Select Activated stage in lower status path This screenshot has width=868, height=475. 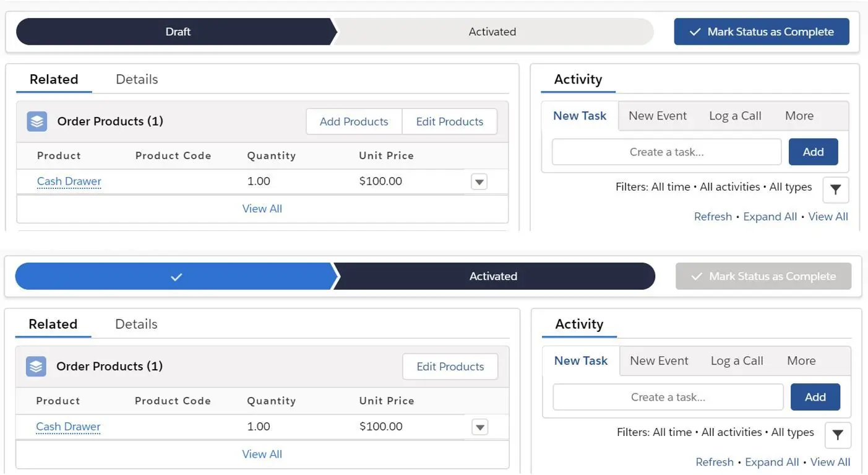[493, 276]
